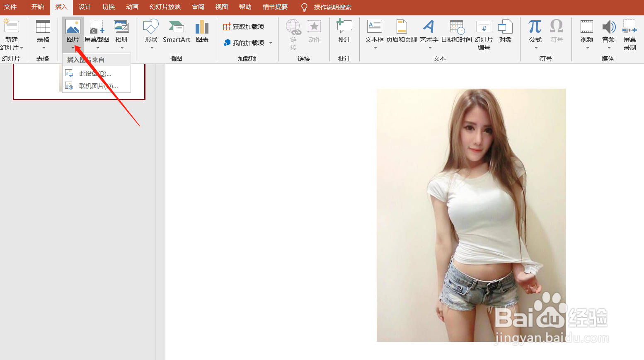Click the New Slide (新建幻灯片) icon

coord(11,26)
